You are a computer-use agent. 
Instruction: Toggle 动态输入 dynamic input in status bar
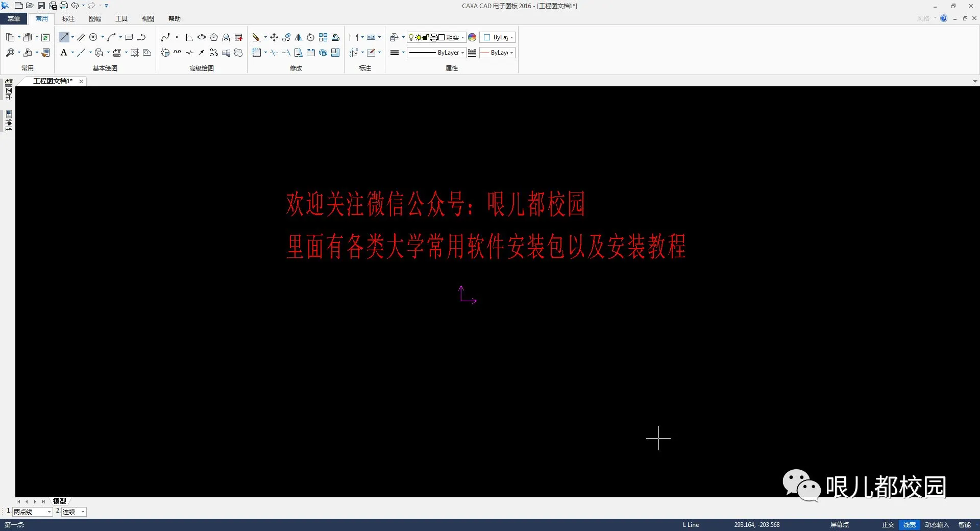(x=937, y=525)
